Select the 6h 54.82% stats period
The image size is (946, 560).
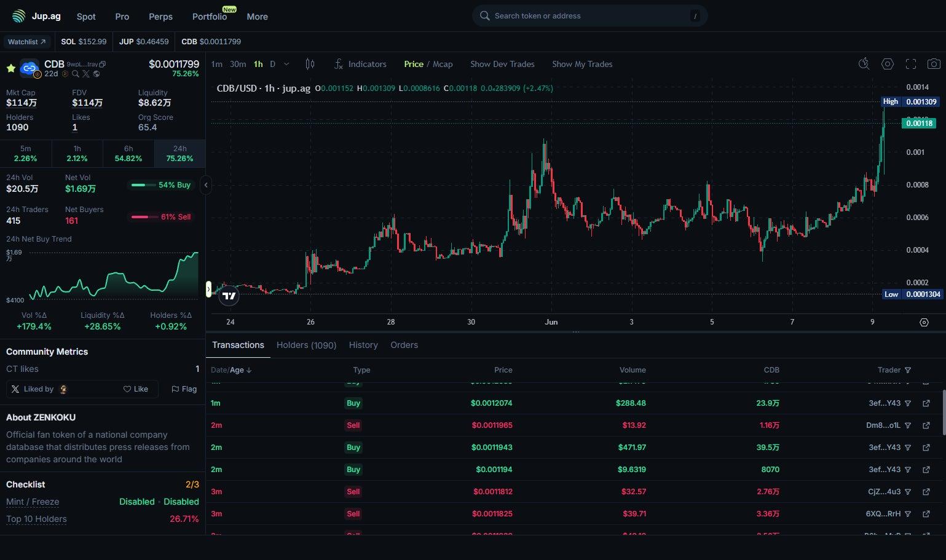click(128, 154)
